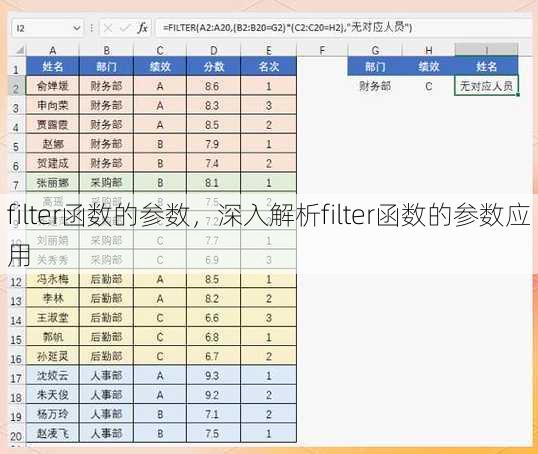Screen dimensions: 538x454
Task: Click the score cell 6.6
Action: point(214,317)
